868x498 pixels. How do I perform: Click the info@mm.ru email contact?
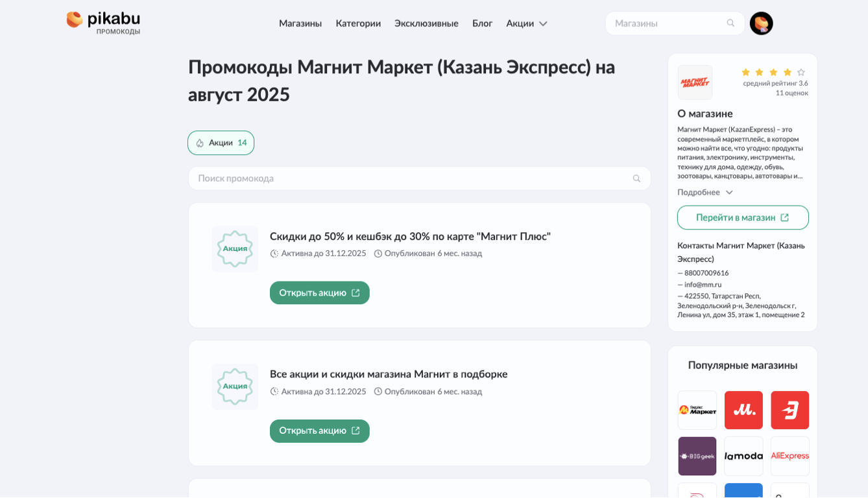tap(703, 284)
